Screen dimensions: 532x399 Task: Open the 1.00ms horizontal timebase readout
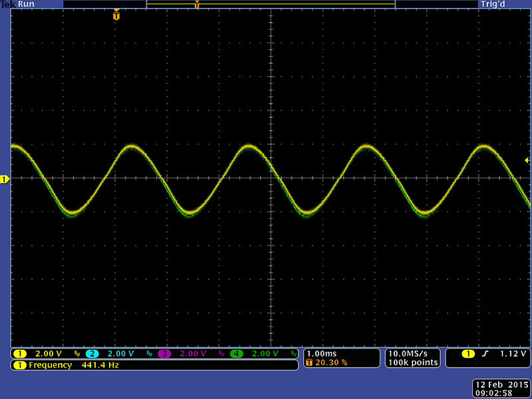pyautogui.click(x=322, y=353)
